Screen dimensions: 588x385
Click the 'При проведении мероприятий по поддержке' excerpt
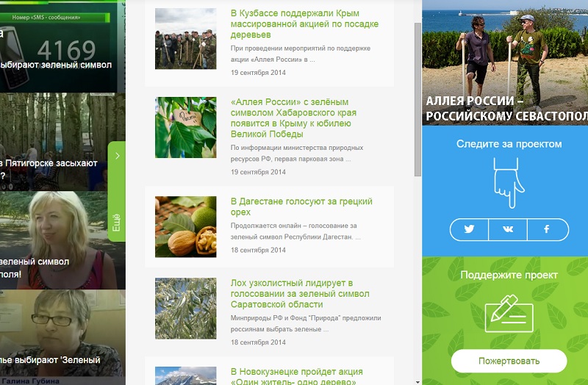[301, 54]
